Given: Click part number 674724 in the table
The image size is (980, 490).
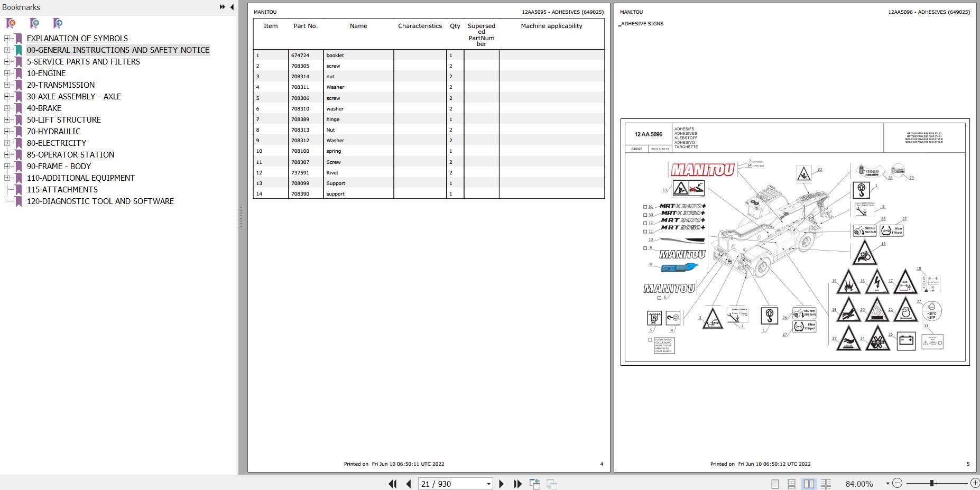Looking at the screenshot, I should (x=300, y=56).
